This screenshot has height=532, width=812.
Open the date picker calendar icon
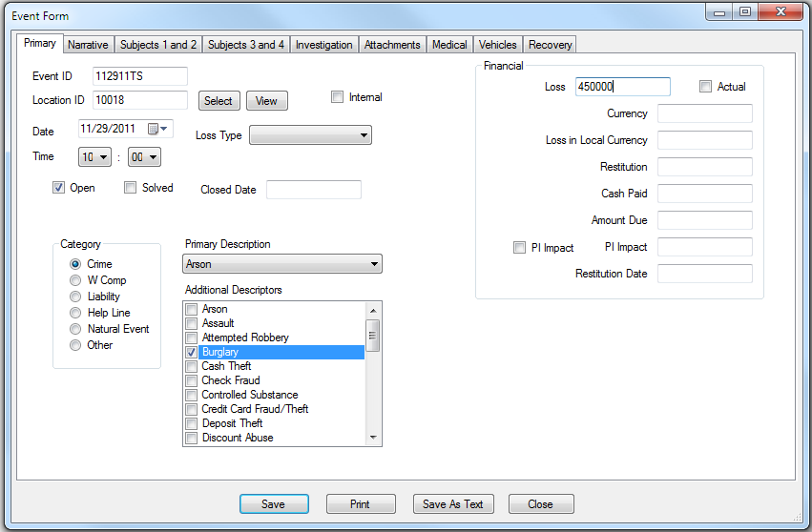(153, 129)
